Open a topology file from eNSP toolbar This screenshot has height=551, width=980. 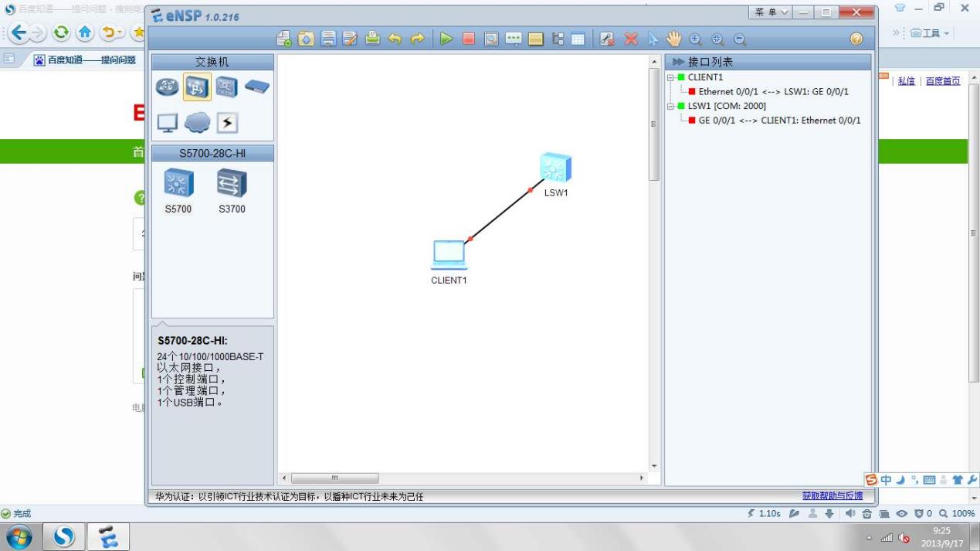point(306,39)
